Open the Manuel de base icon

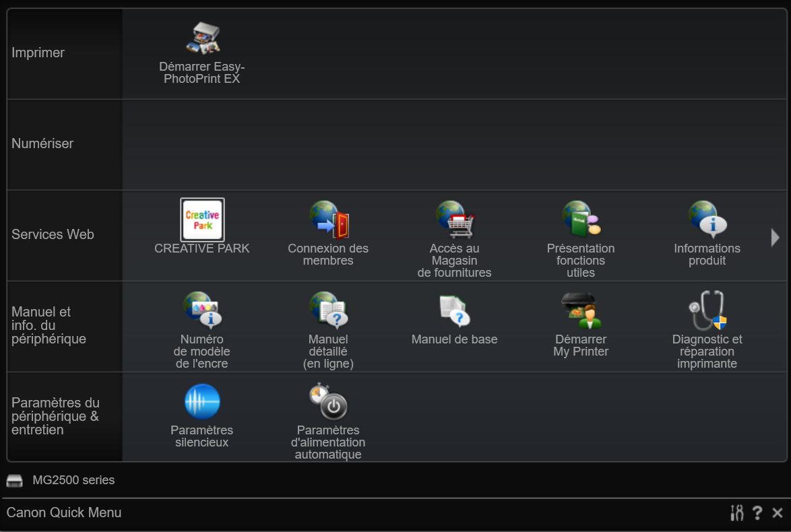[455, 311]
